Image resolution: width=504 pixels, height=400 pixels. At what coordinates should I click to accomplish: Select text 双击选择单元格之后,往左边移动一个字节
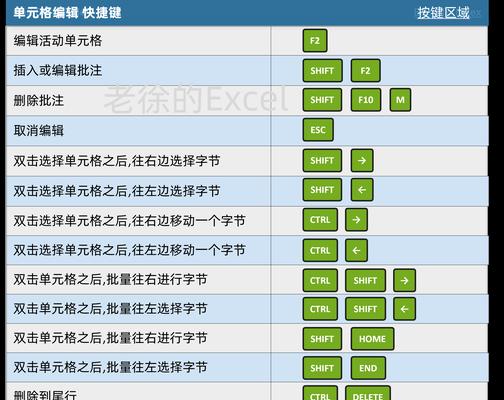130,250
